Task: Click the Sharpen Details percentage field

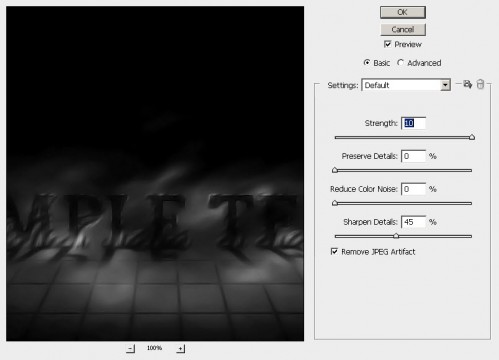Action: (x=413, y=222)
